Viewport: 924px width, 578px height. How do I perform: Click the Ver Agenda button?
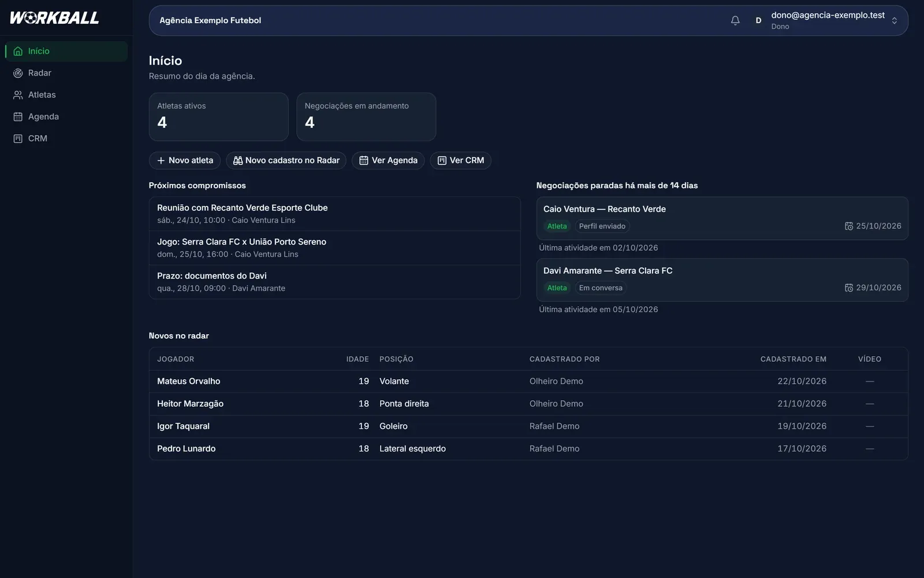(388, 161)
